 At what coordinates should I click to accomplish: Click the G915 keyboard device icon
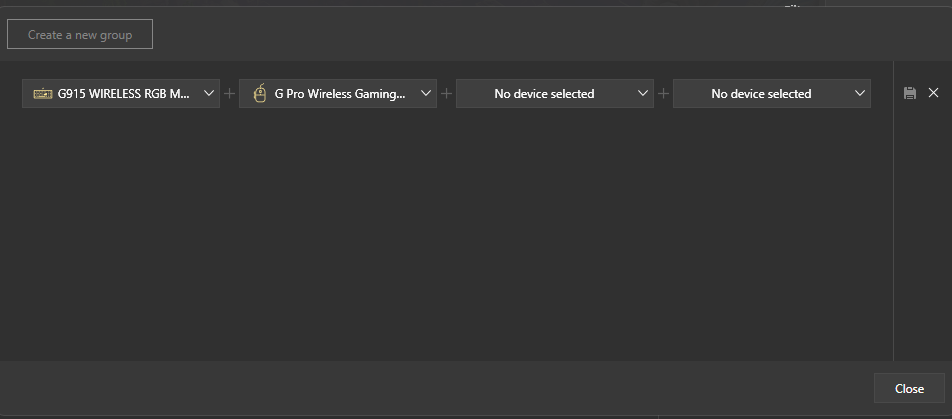coord(43,94)
